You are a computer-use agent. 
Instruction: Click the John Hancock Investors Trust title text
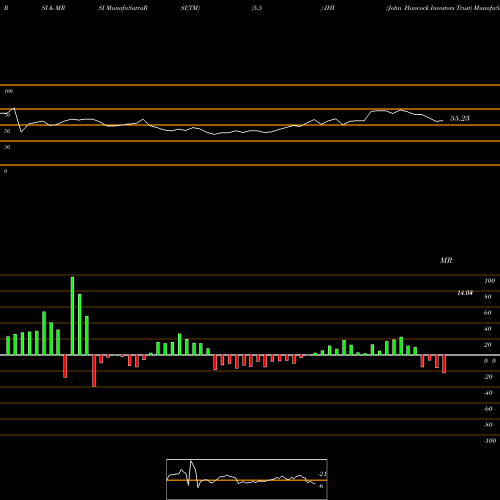coord(429,8)
